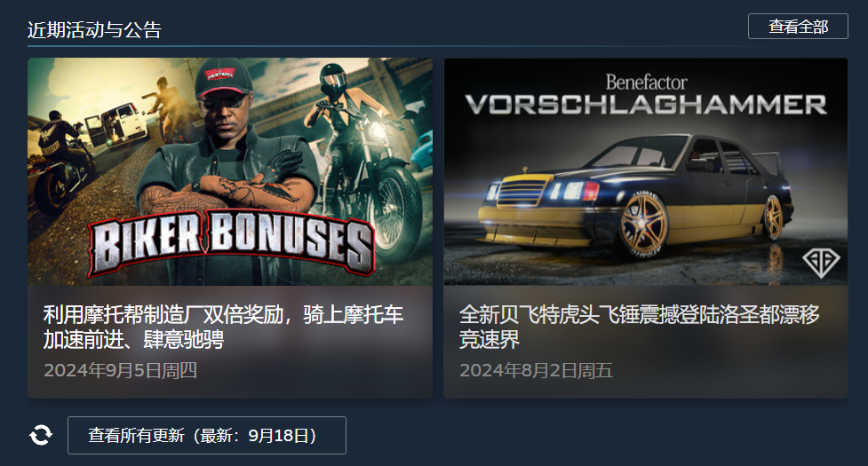Viewport: 868px width, 466px height.
Task: Click the Benefactor script text above VORSCHLAGHAMMER
Action: click(646, 83)
